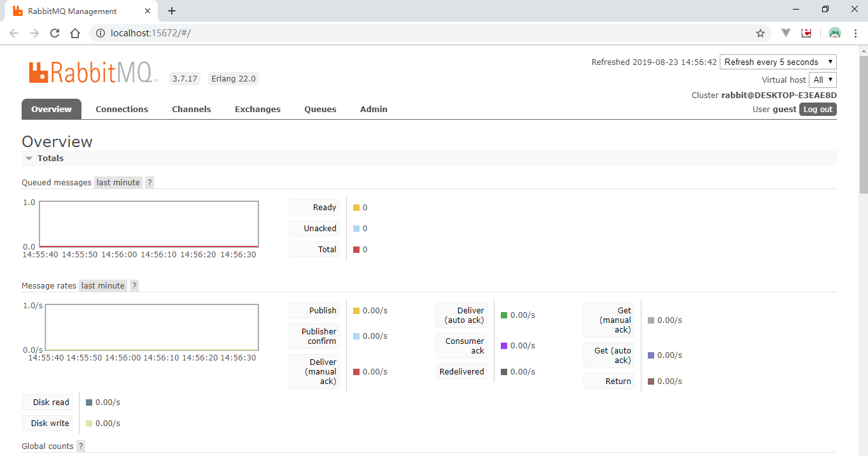Image resolution: width=868 pixels, height=456 pixels.
Task: Toggle the Consumer ack legend
Action: 461,346
